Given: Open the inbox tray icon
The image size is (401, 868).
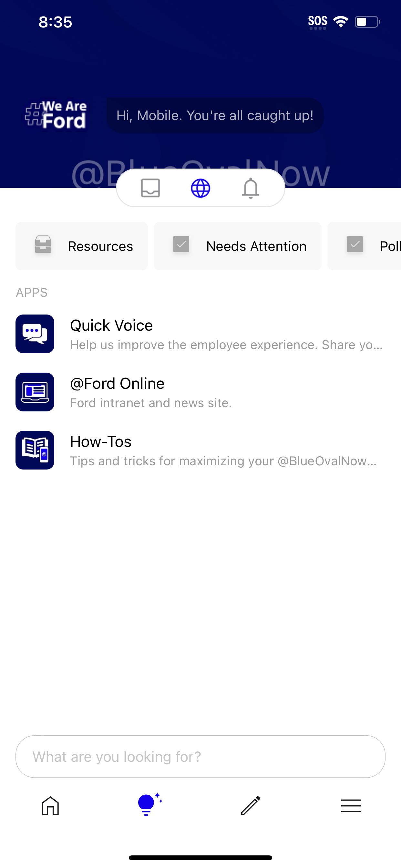Looking at the screenshot, I should pyautogui.click(x=150, y=188).
